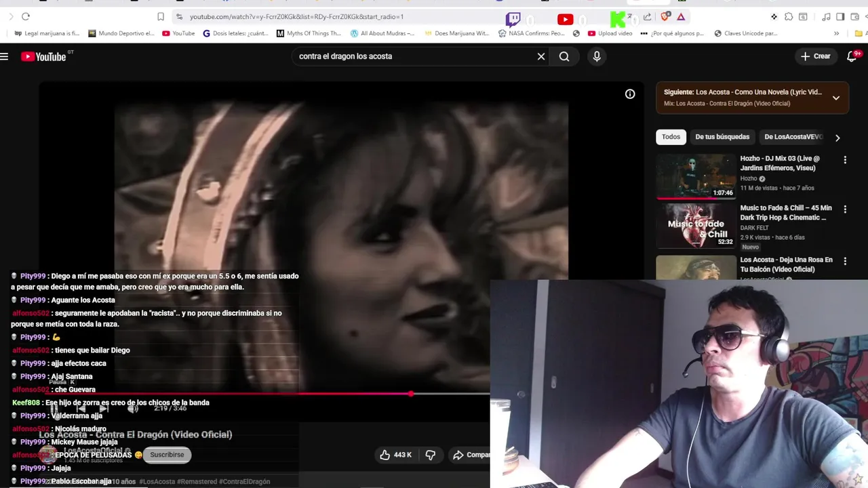The width and height of the screenshot is (868, 488).
Task: Search by voice with microphone icon
Action: 597,56
